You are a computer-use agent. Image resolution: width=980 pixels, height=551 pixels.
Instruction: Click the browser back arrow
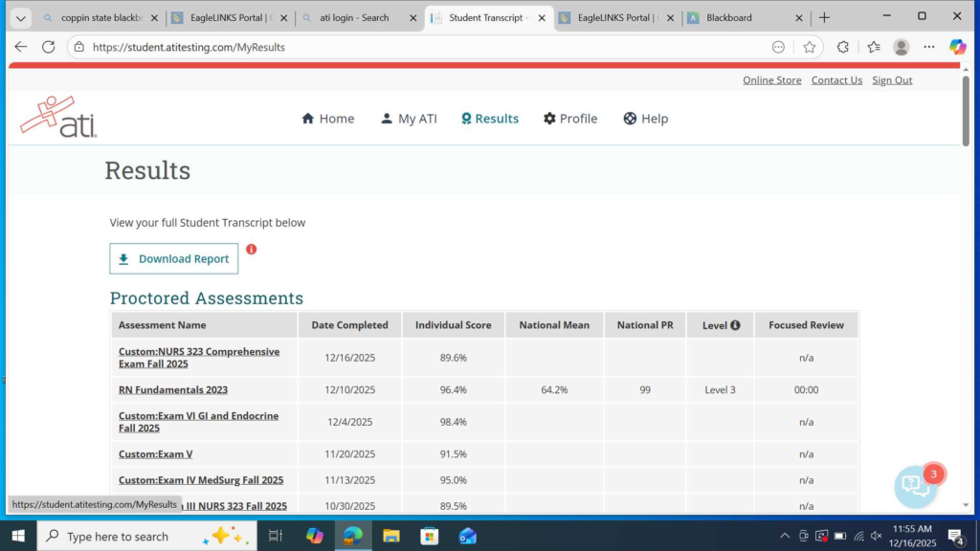pyautogui.click(x=21, y=47)
